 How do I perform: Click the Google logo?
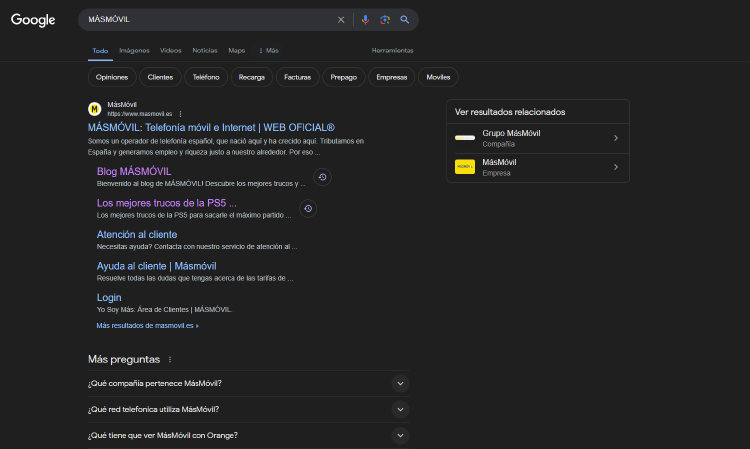[x=33, y=20]
